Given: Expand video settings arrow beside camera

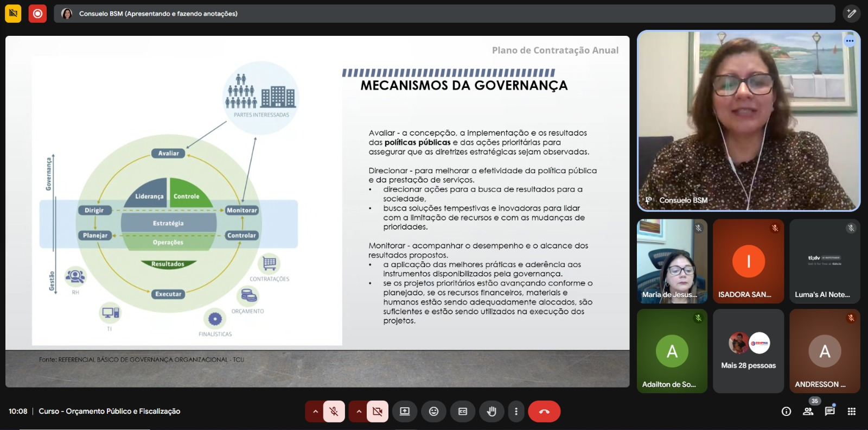Looking at the screenshot, I should pyautogui.click(x=359, y=412).
